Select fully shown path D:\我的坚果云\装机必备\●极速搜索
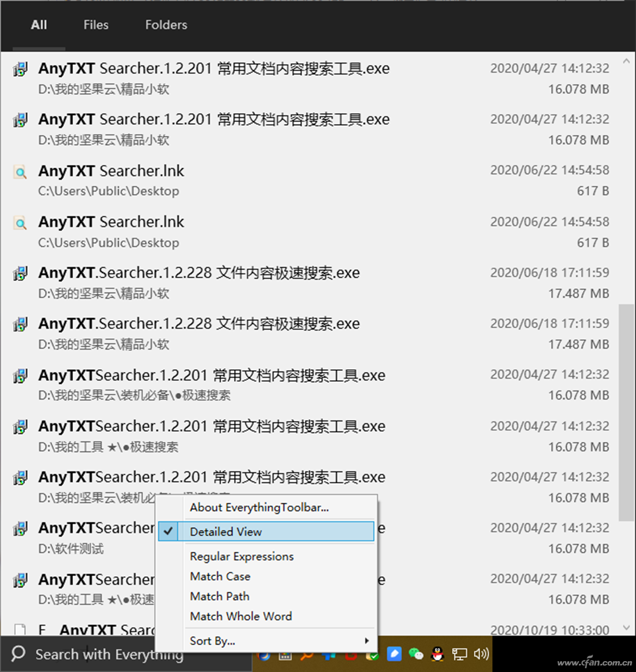This screenshot has width=636, height=672. pos(134,395)
